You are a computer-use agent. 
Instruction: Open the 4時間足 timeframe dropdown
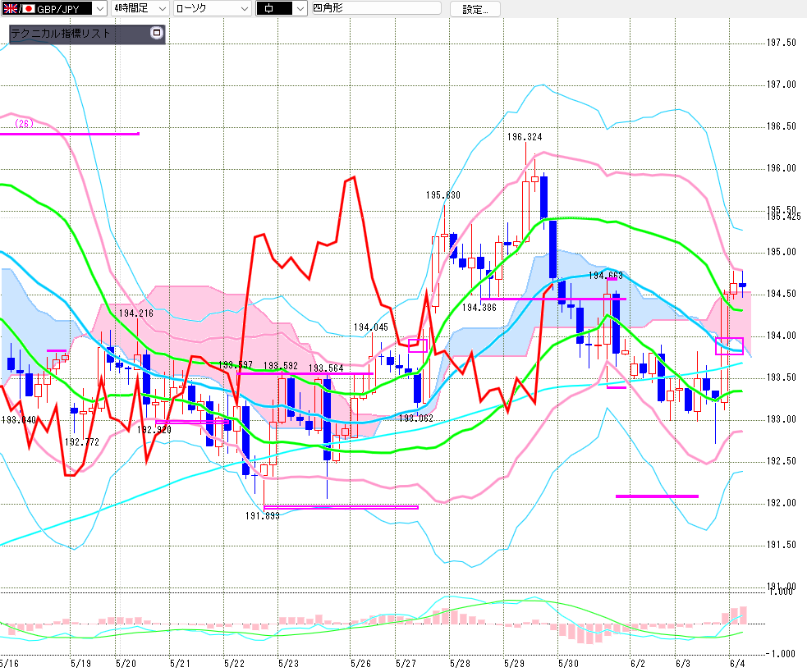coord(162,8)
